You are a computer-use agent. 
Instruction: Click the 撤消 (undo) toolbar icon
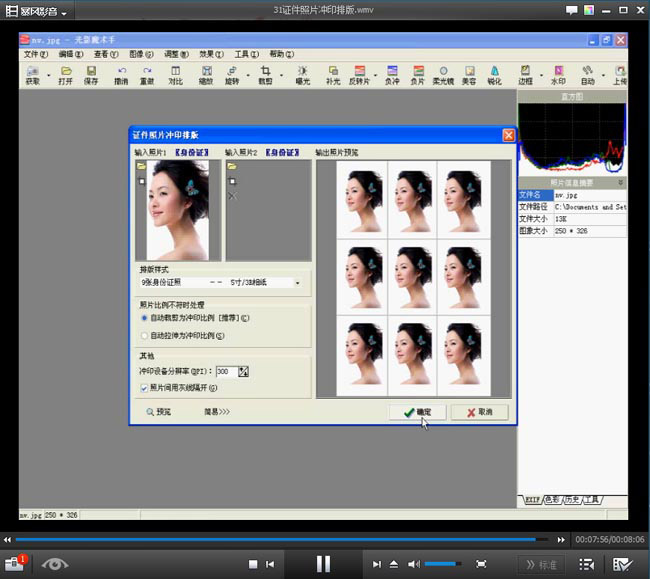121,75
